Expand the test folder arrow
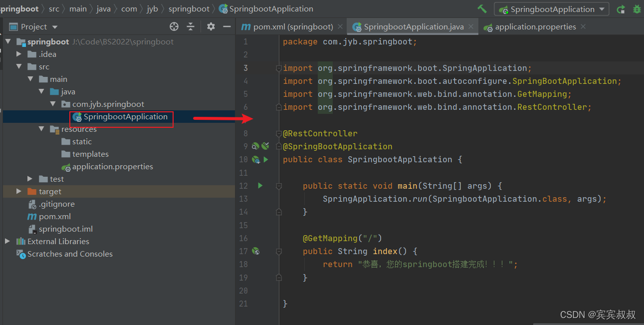644x325 pixels. pyautogui.click(x=30, y=179)
